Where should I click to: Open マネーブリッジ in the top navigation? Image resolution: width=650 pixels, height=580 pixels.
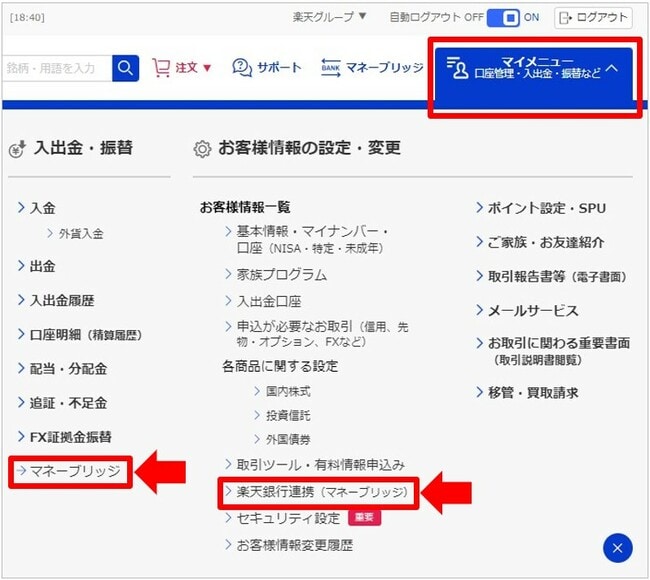(385, 68)
